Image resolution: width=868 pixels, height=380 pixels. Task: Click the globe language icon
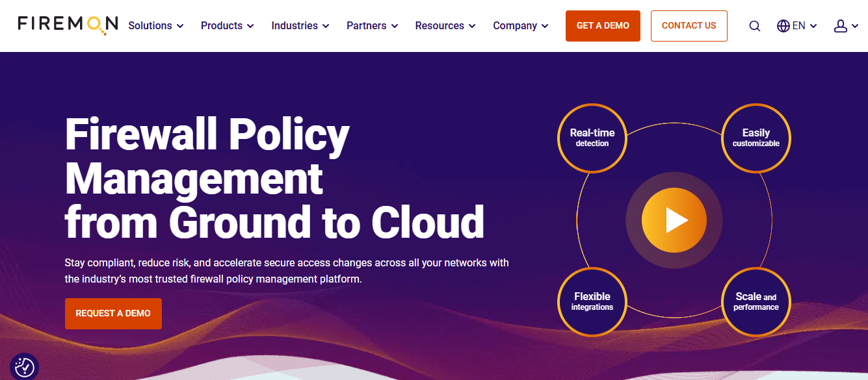click(783, 26)
